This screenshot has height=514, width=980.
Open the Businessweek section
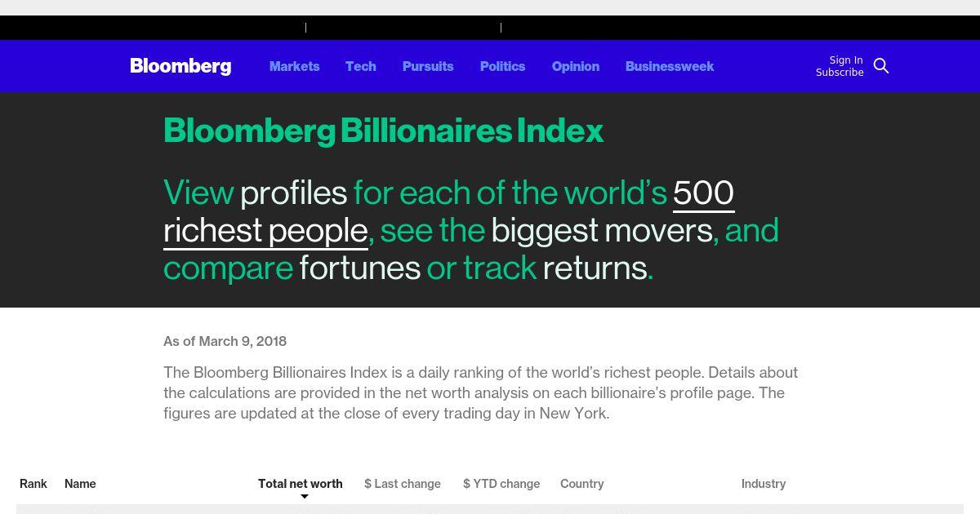coord(670,66)
